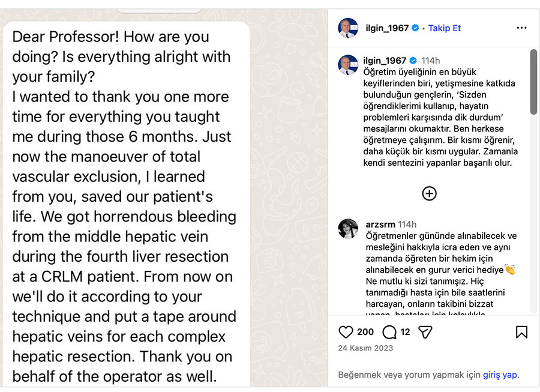
Task: Click the 24 Kasım 2023 post date
Action: (x=365, y=348)
